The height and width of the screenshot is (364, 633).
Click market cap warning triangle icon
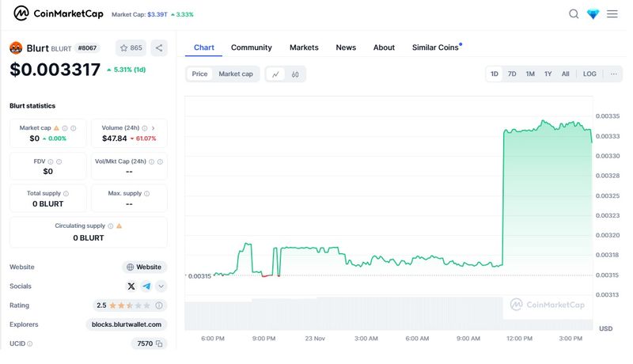pos(56,128)
